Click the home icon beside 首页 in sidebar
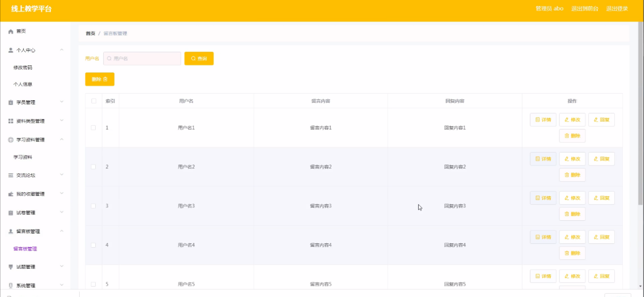 [11, 31]
